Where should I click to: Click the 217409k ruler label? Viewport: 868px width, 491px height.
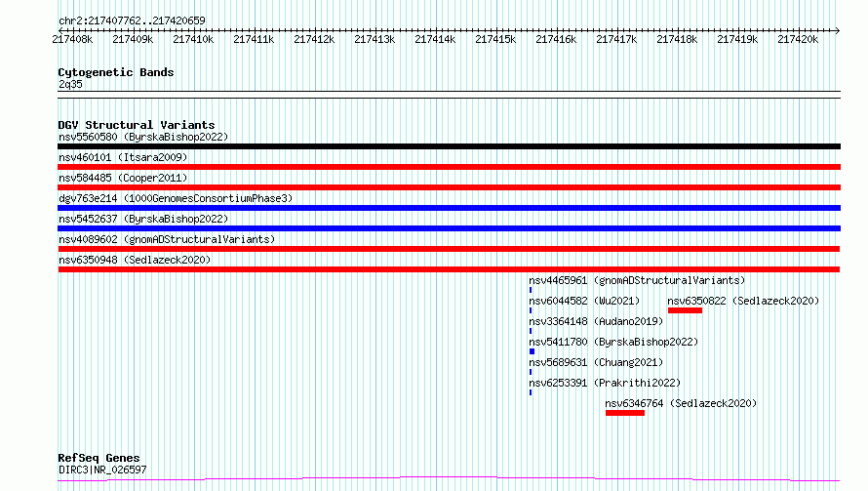coord(133,39)
